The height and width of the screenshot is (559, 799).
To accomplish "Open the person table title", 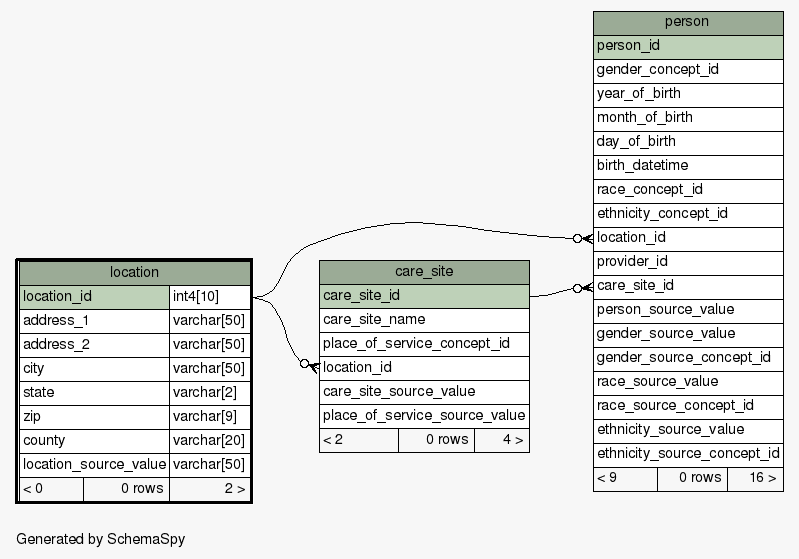I will [x=687, y=22].
